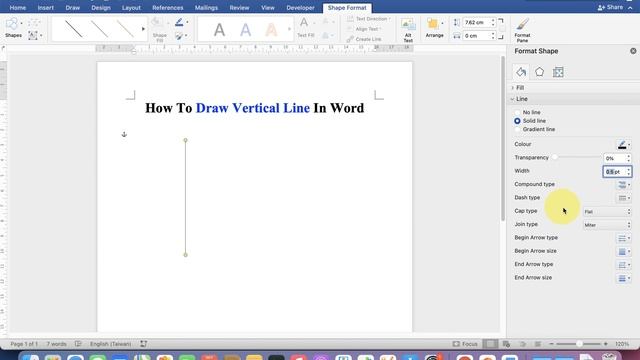Open the Developer tab
The height and width of the screenshot is (360, 640).
(x=300, y=8)
